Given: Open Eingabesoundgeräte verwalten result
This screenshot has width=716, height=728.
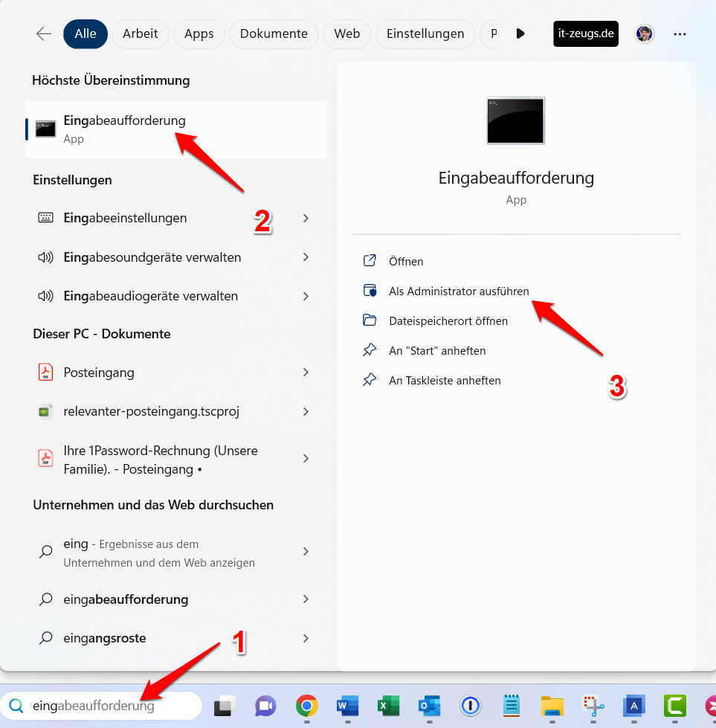Looking at the screenshot, I should point(176,257).
